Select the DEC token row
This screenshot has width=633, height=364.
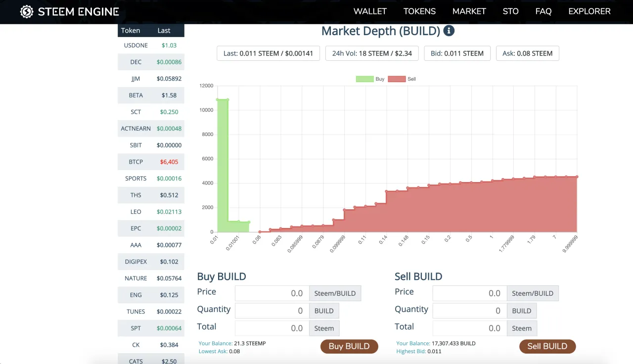[151, 62]
